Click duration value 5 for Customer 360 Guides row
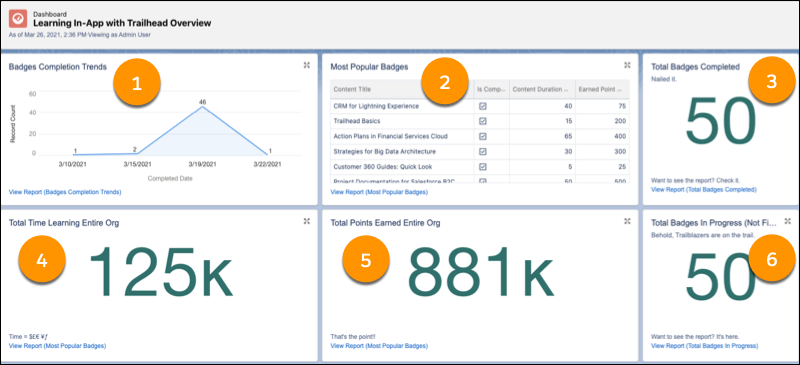800x365 pixels. (570, 166)
